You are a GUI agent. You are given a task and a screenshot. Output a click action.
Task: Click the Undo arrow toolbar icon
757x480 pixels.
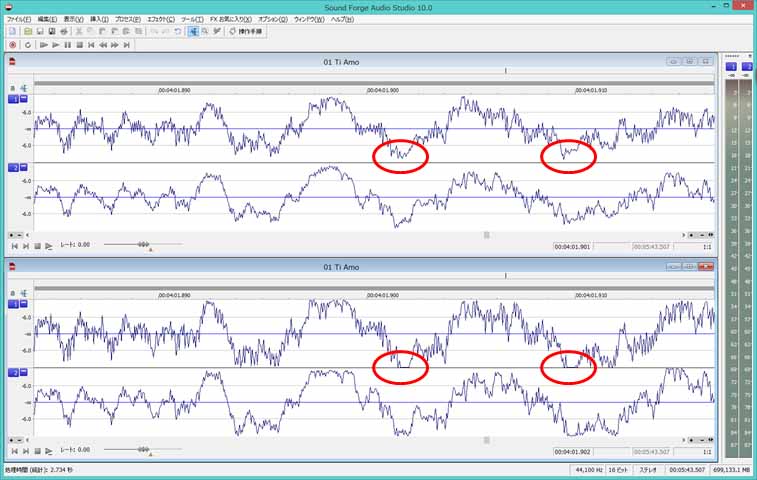(x=178, y=31)
